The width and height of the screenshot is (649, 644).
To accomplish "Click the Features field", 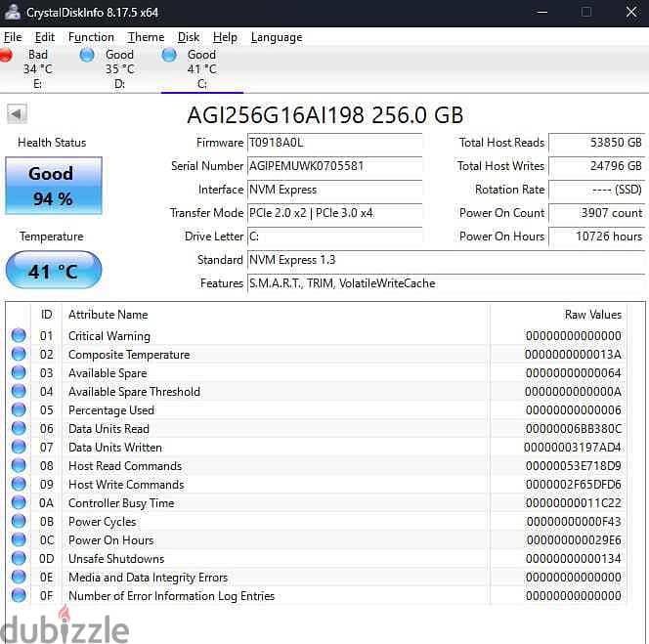I will tap(446, 284).
